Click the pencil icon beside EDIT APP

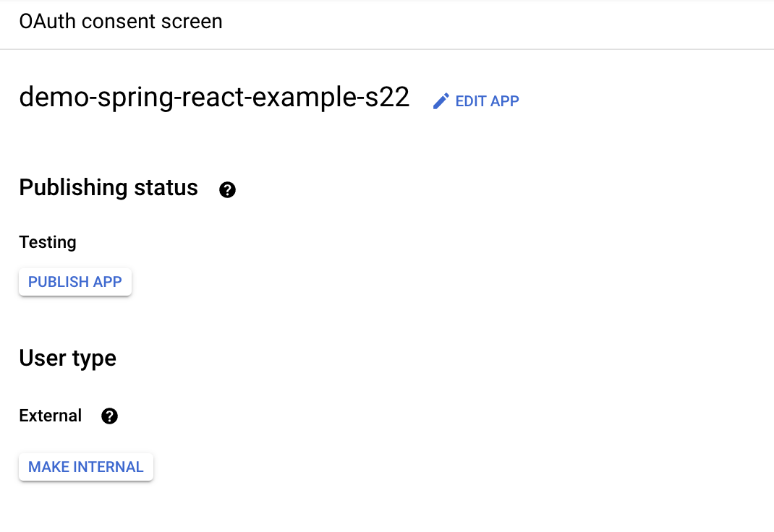click(x=441, y=101)
